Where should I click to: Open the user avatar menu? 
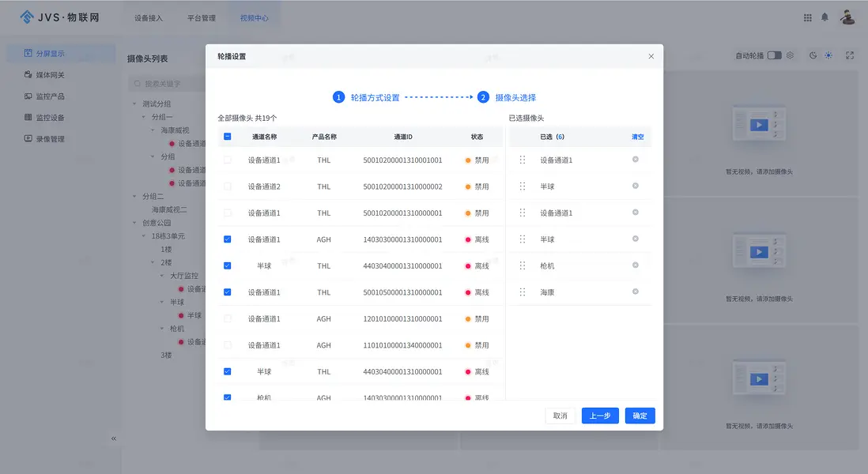tap(847, 17)
